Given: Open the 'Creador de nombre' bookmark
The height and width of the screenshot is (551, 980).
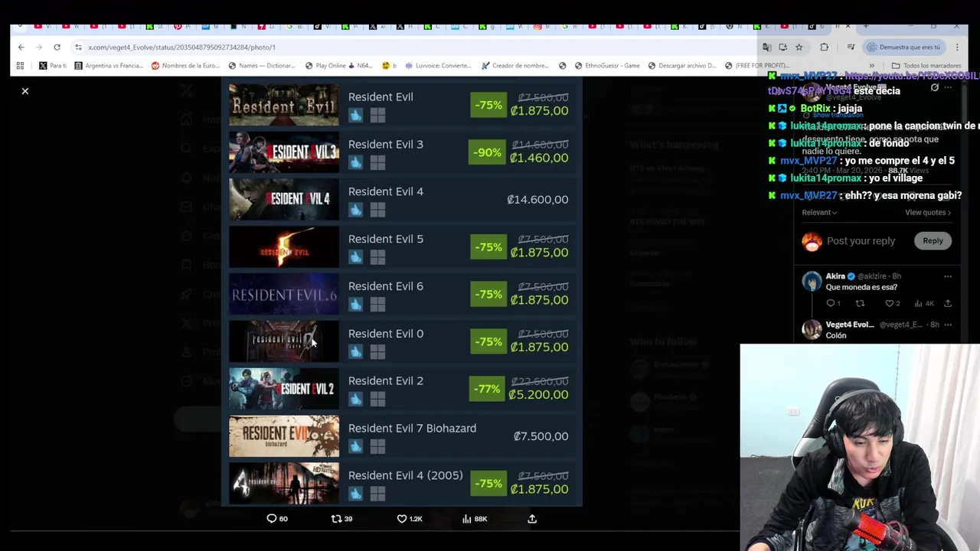Looking at the screenshot, I should [514, 66].
